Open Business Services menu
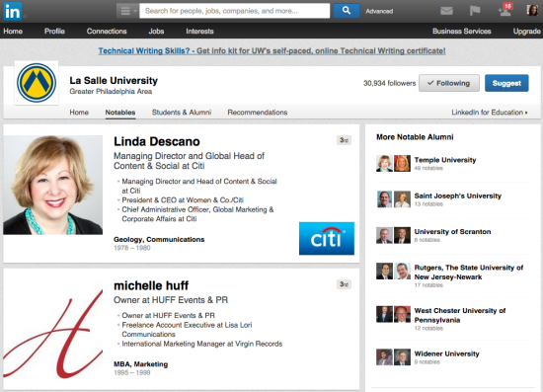This screenshot has height=392, width=543. coord(462,32)
